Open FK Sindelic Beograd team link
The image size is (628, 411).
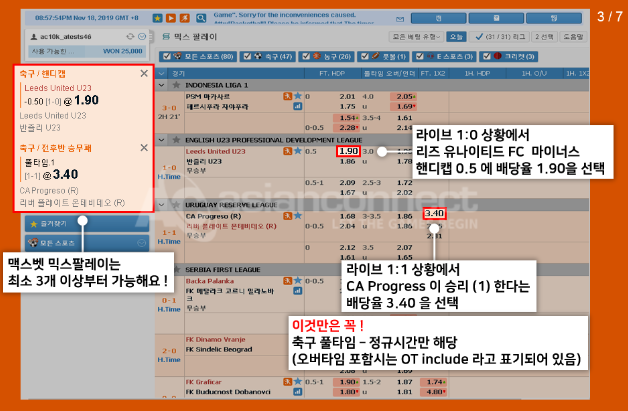pos(219,349)
